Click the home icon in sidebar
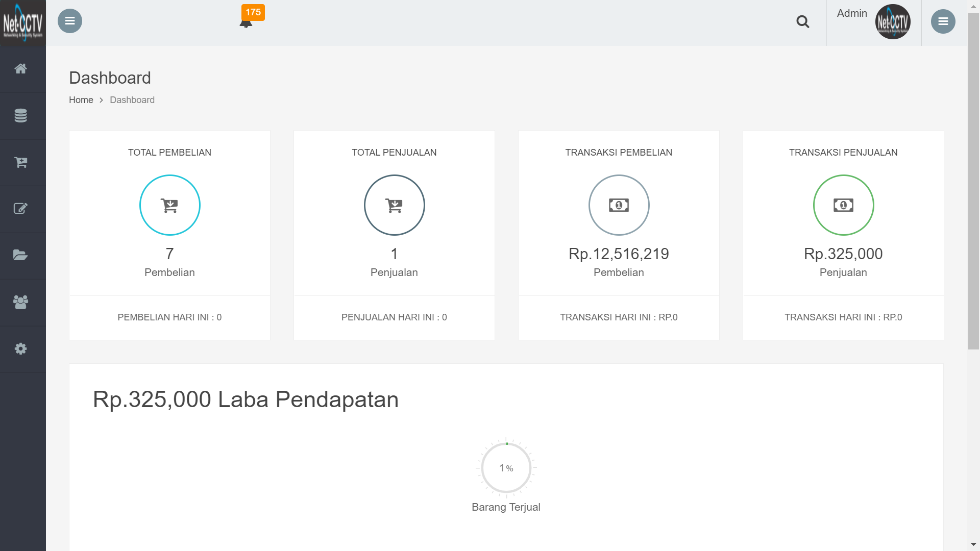Screen dimensions: 980x551 [20, 69]
